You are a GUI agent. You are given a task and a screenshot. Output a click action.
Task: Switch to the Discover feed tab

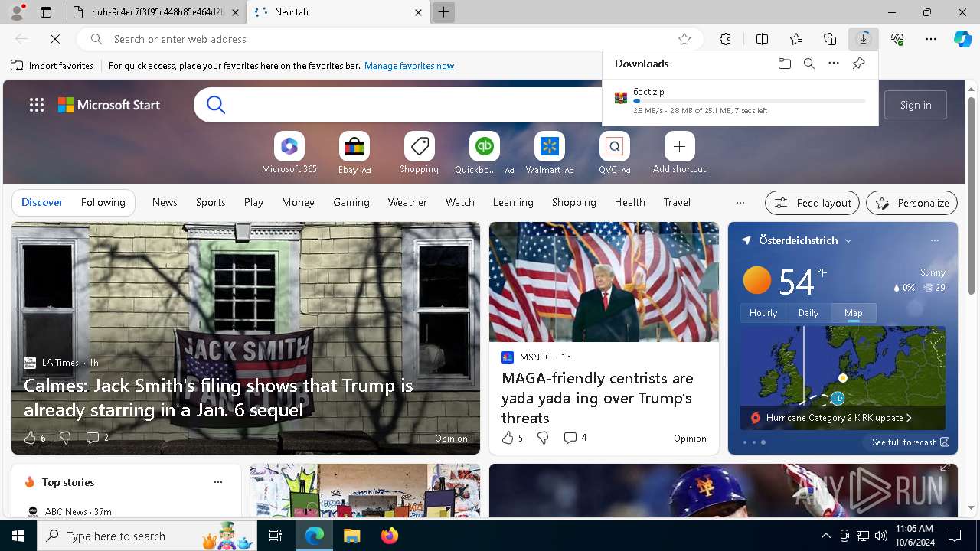click(x=42, y=202)
